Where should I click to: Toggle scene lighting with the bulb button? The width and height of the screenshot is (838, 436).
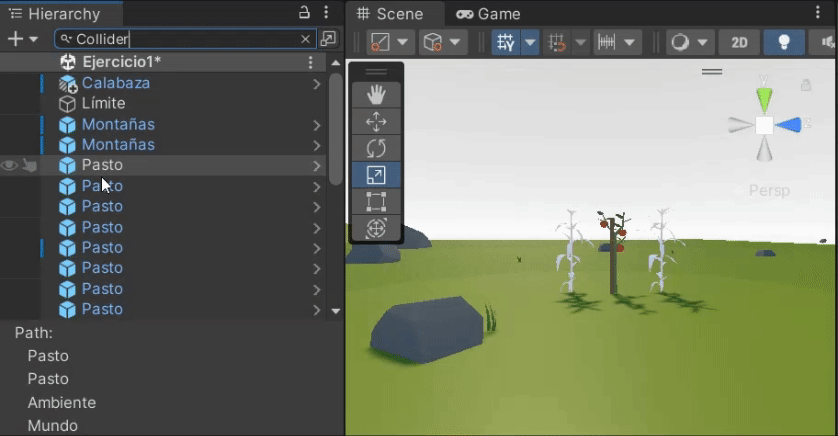(784, 42)
